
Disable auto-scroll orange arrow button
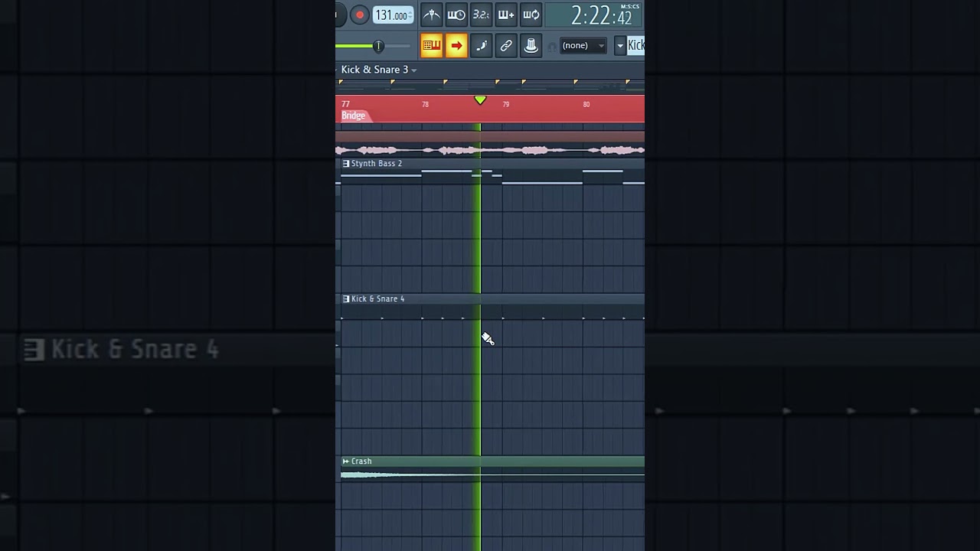[456, 46]
